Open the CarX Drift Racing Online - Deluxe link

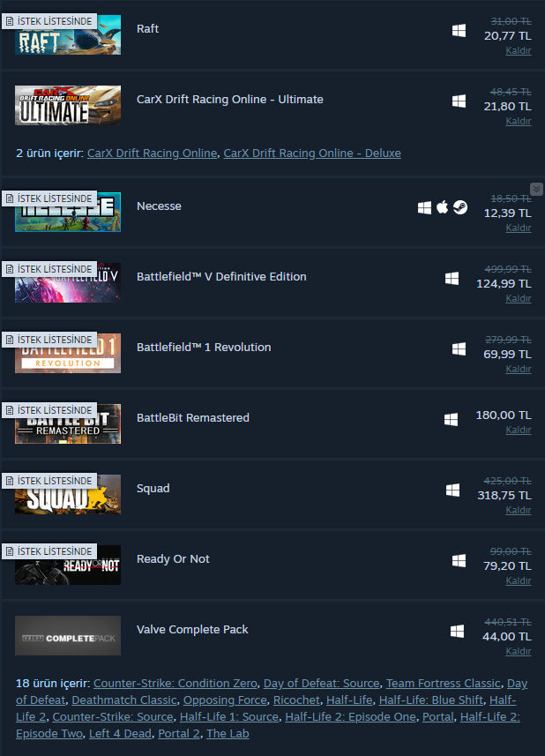click(312, 153)
